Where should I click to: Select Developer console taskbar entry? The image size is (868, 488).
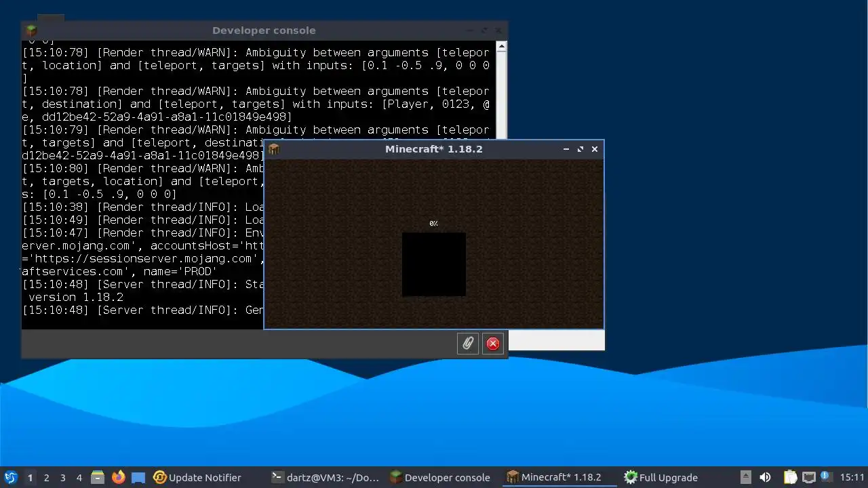[440, 477]
